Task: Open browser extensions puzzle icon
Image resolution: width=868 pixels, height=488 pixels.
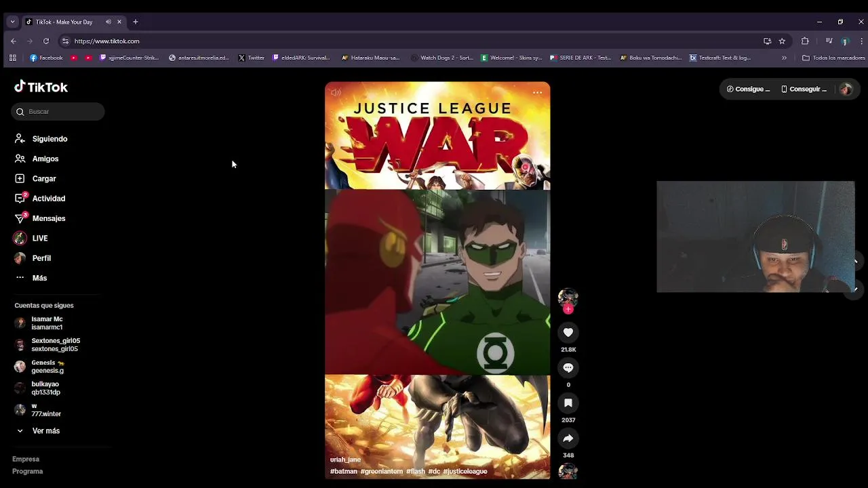Action: (x=805, y=41)
